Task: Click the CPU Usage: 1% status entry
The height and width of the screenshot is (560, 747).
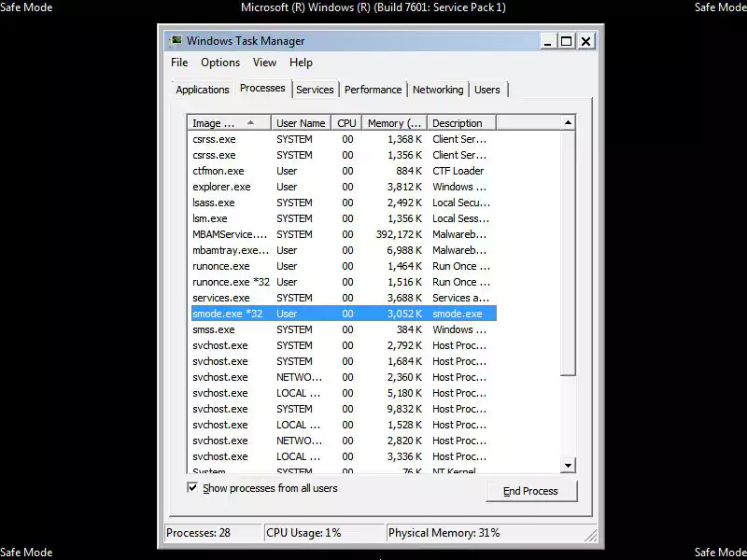Action: [x=324, y=533]
